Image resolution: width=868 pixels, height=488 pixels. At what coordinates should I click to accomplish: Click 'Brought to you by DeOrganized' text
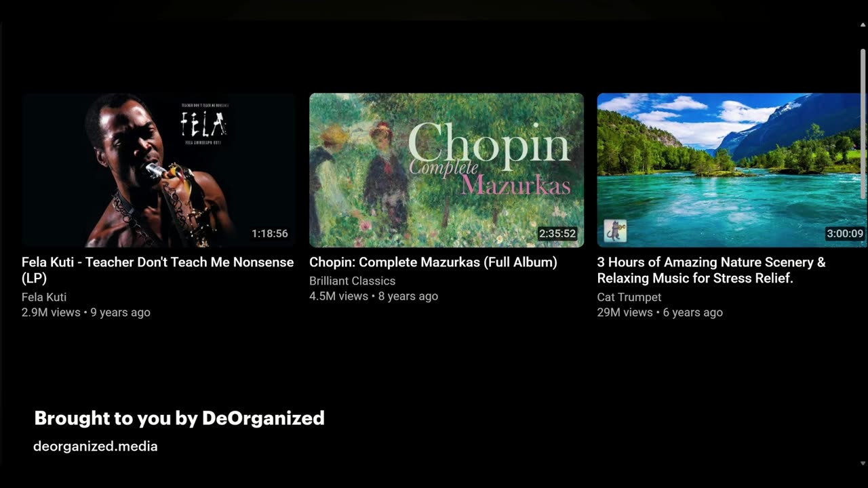point(180,418)
